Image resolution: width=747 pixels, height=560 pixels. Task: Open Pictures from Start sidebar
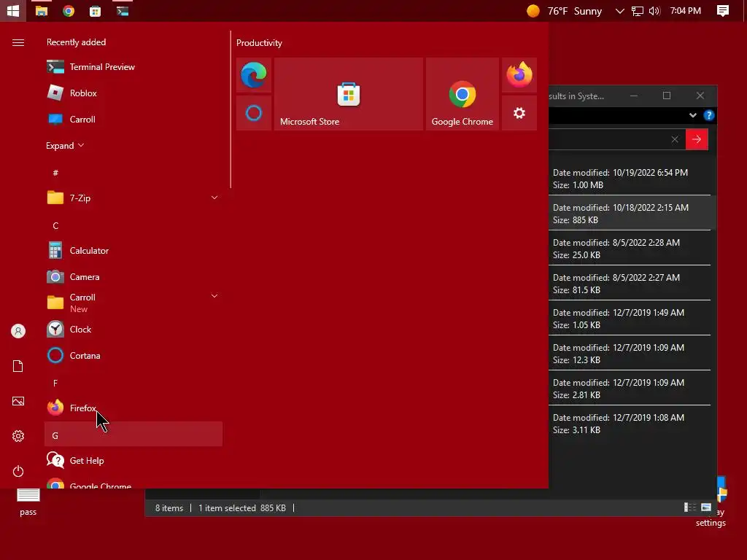[x=18, y=402]
